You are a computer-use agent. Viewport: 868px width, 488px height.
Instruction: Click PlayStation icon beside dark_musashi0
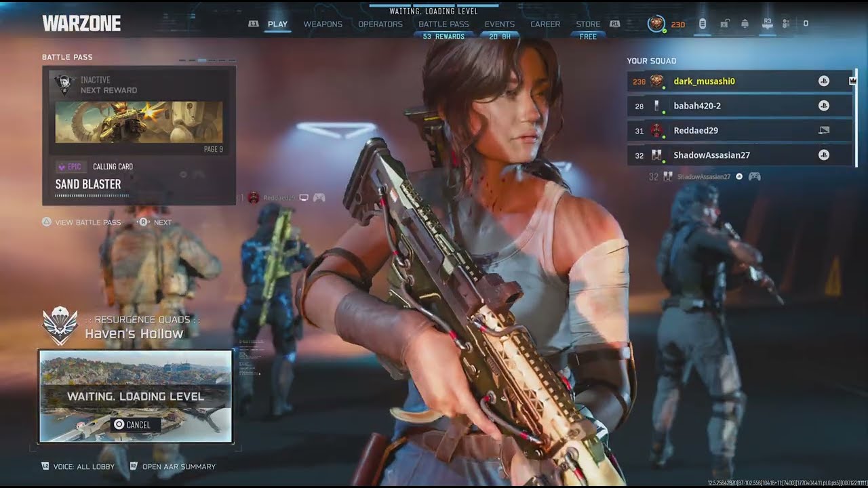[824, 81]
